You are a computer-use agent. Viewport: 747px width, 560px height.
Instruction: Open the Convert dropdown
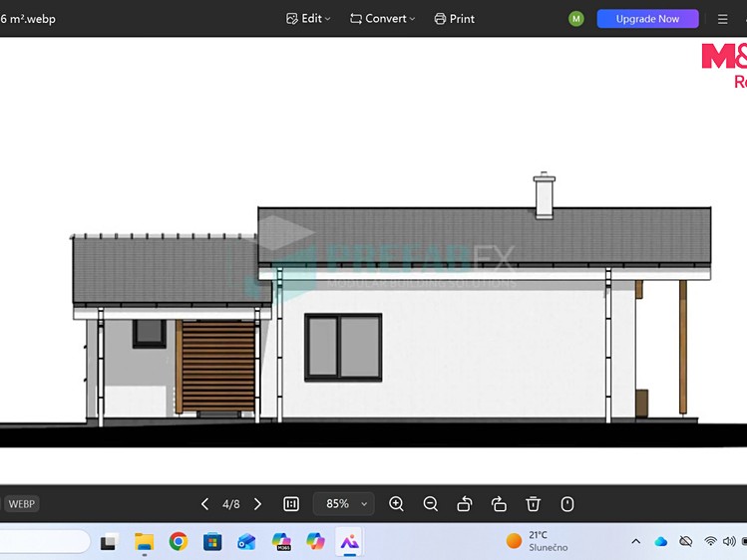[382, 19]
